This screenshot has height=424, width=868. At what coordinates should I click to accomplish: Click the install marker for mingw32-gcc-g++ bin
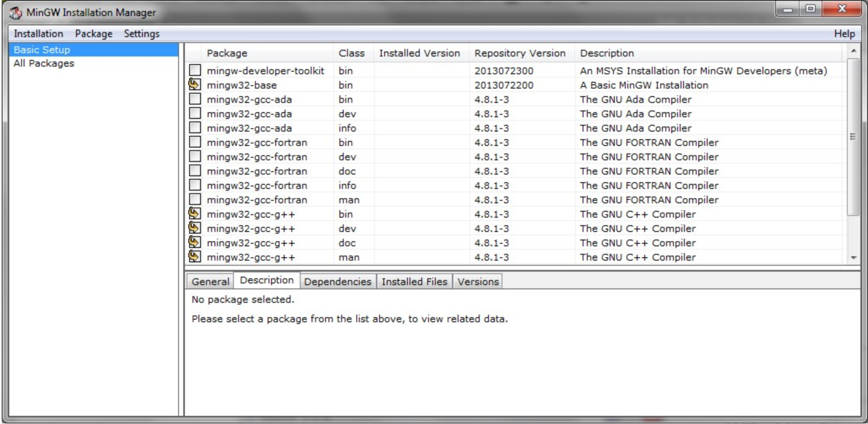[x=195, y=214]
